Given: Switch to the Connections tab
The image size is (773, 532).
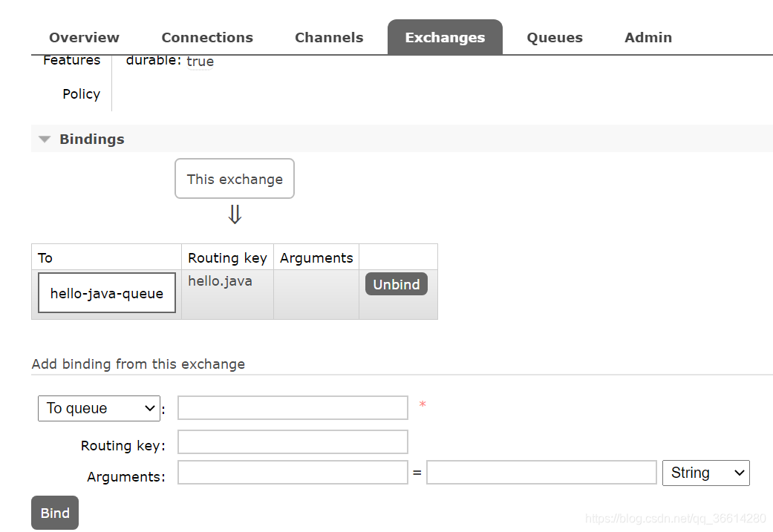Looking at the screenshot, I should [207, 38].
